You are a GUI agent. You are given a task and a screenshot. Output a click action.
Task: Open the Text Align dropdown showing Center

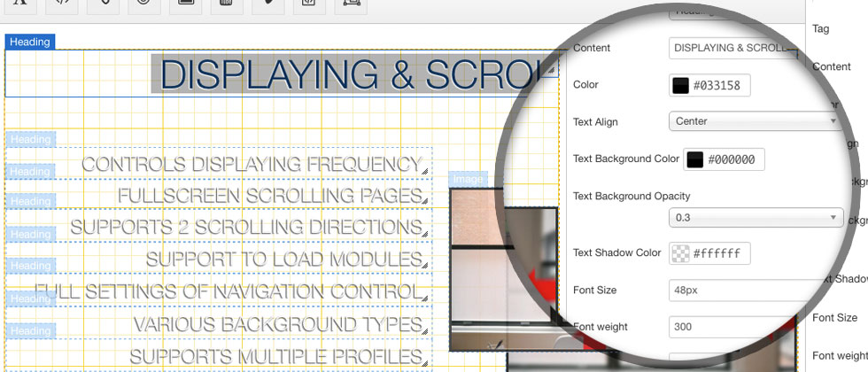pos(755,121)
